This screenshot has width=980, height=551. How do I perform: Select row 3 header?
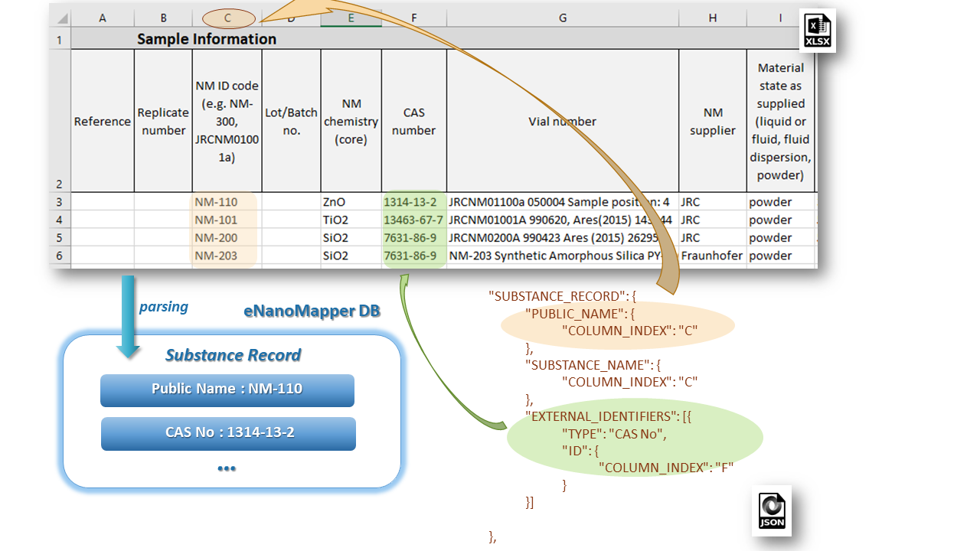pyautogui.click(x=60, y=202)
